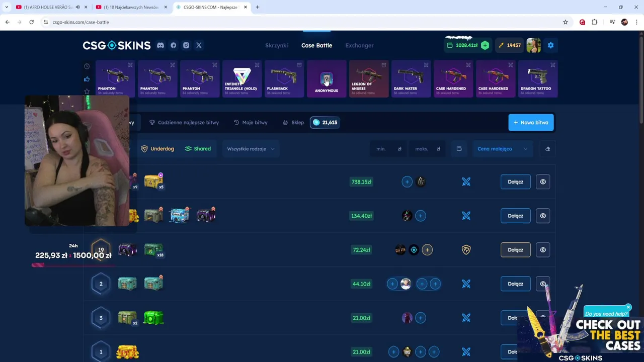Click Dołącz for the 72.24zł battle
The width and height of the screenshot is (644, 362).
coord(516,250)
